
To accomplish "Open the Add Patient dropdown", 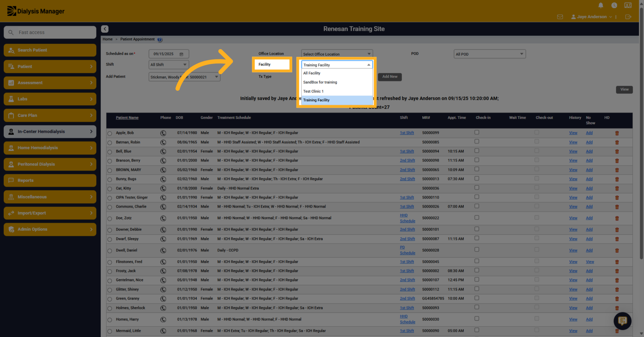I will point(184,77).
